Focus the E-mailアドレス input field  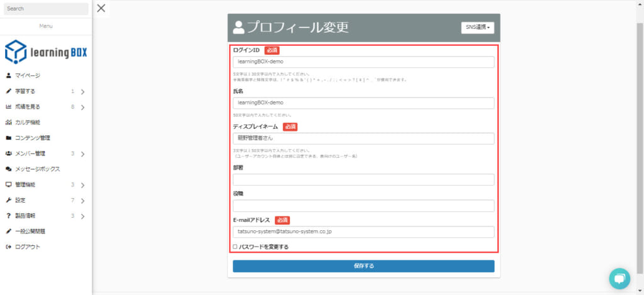364,231
